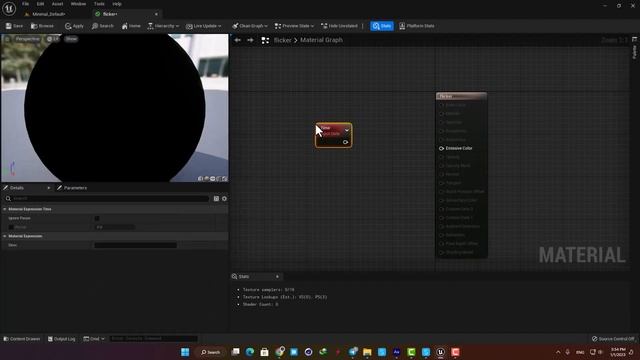Apply the material changes
Screen dimensions: 640x360
point(74,26)
